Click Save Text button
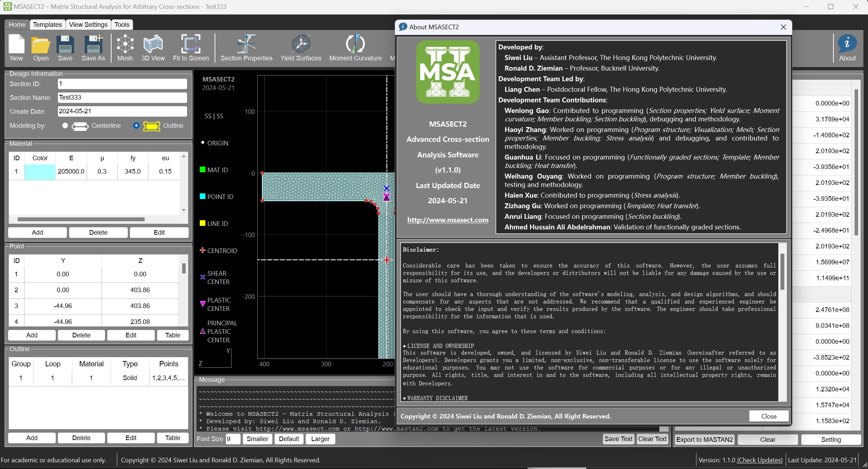This screenshot has height=469, width=868. tap(618, 439)
